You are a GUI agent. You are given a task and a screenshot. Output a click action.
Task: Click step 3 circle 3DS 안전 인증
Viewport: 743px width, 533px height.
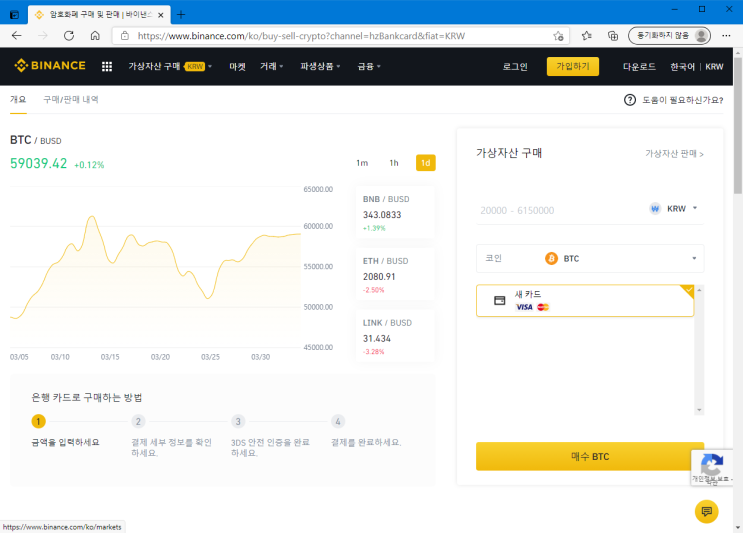tap(238, 421)
